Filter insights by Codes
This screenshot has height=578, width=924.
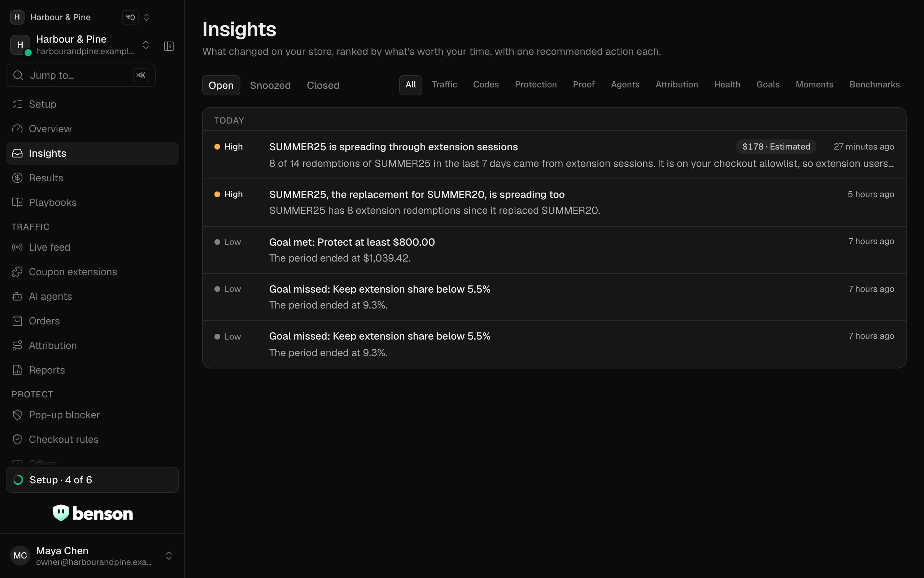[486, 85]
